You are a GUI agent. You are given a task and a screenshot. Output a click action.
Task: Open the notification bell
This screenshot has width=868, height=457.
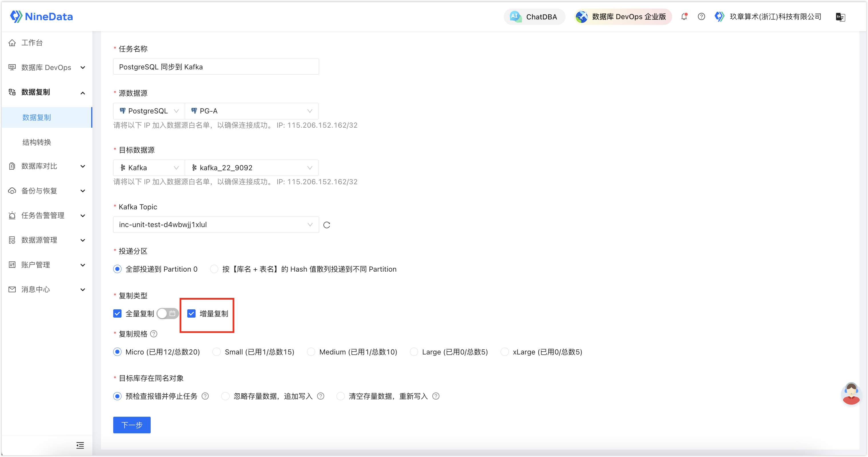point(684,17)
